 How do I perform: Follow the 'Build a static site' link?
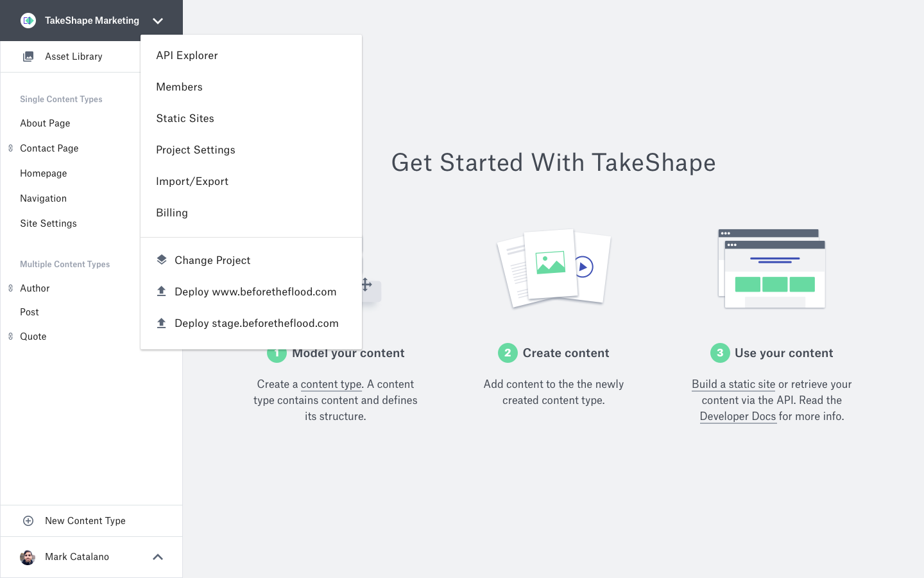click(733, 384)
